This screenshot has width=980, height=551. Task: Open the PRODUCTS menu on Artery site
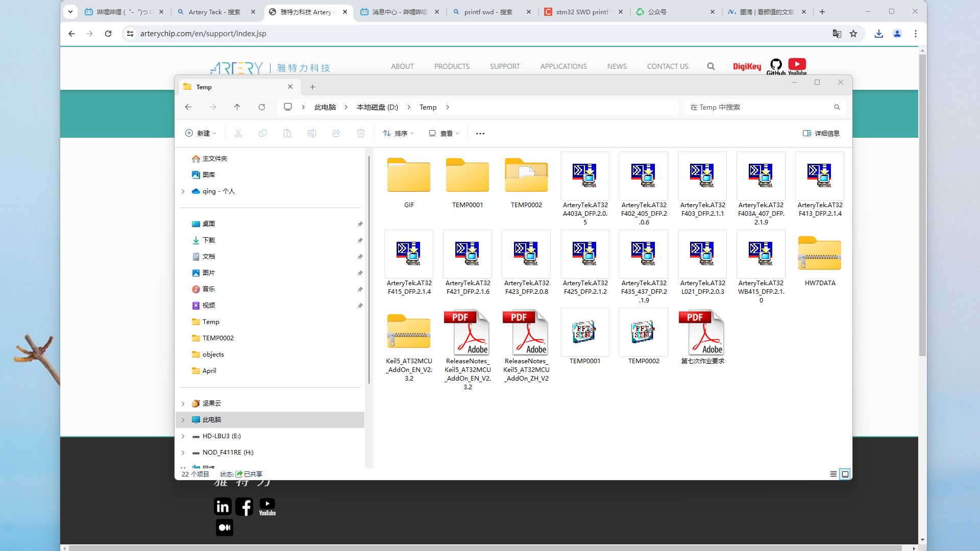tap(452, 66)
